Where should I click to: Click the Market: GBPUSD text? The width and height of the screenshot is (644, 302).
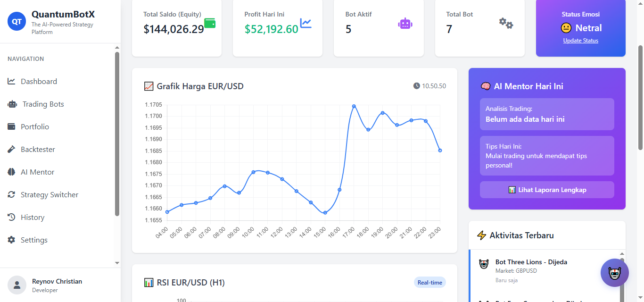pos(516,271)
